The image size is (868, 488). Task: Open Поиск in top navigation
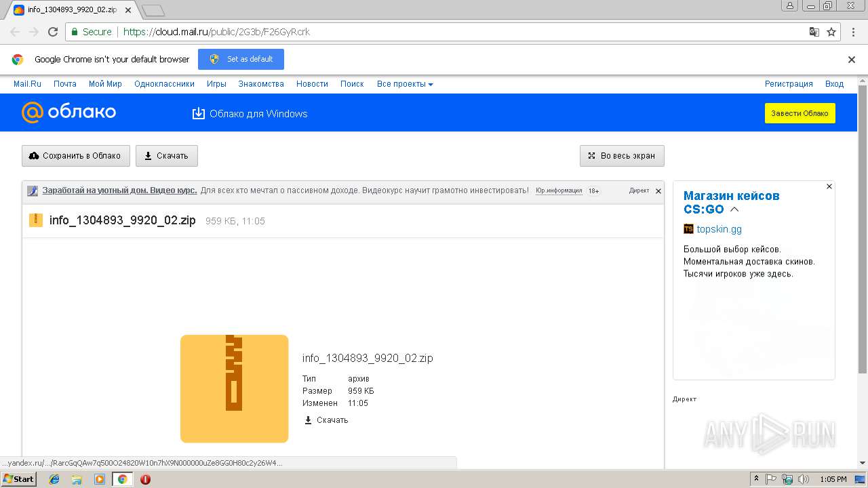(x=352, y=84)
